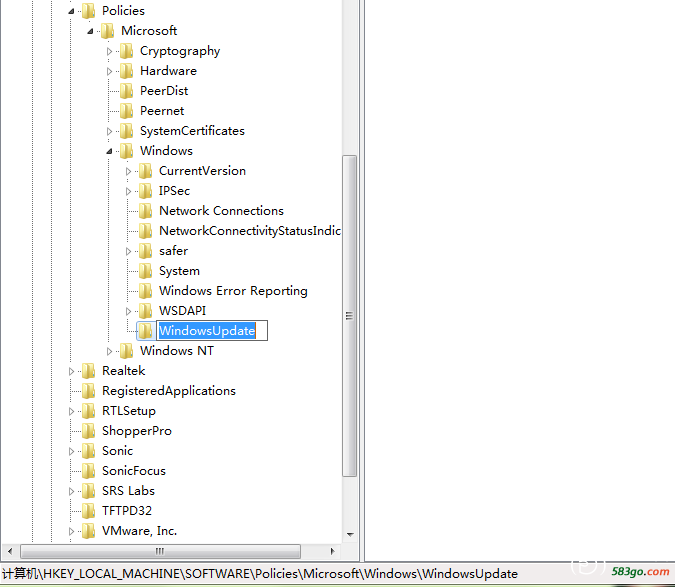Click the ShopperPro folder icon
675x587 pixels.
(x=88, y=431)
